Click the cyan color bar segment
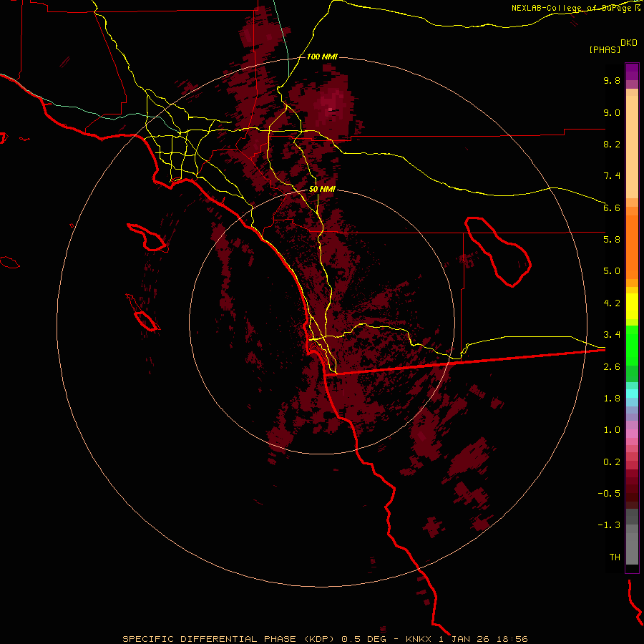Image resolution: width=644 pixels, height=644 pixels. [632, 394]
